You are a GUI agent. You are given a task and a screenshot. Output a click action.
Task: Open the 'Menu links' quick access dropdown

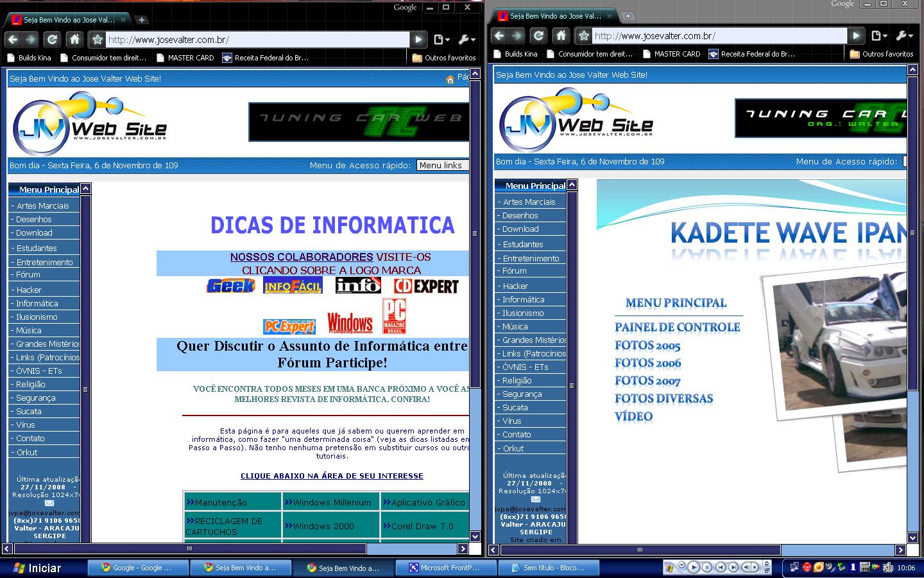[x=442, y=165]
